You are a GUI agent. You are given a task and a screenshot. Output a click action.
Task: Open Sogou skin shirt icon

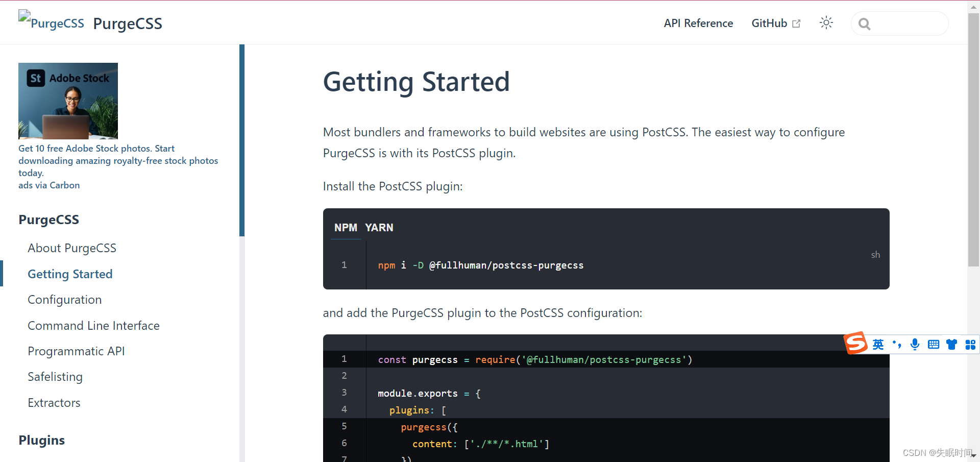pos(951,345)
